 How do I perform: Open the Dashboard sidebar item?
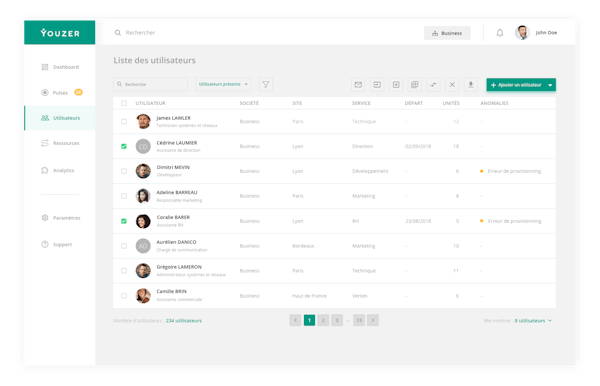point(60,67)
